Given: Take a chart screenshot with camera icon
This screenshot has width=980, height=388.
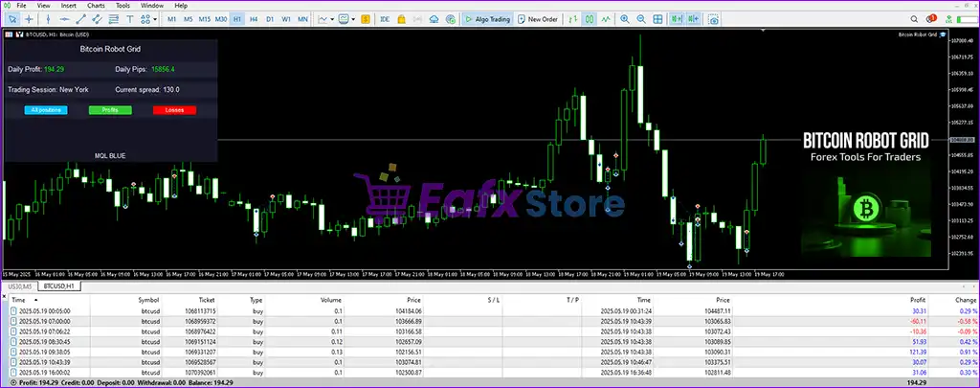Looking at the screenshot, I should coord(713,19).
